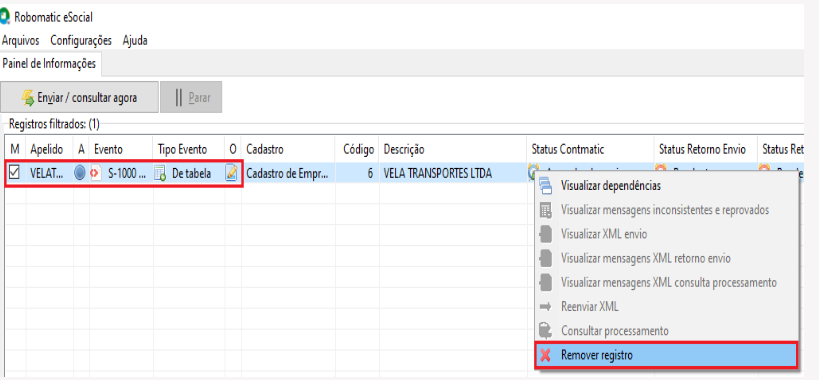Click the Robomatic eSocial app logo icon
The image size is (819, 380).
tap(5, 17)
